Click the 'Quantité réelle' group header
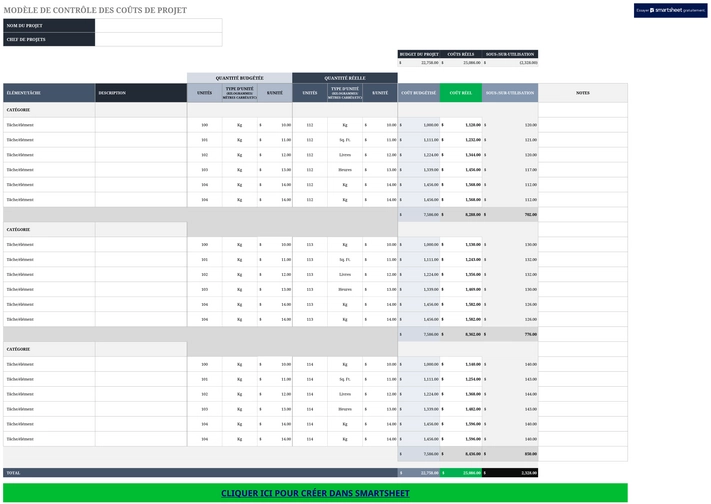The width and height of the screenshot is (711, 504). click(345, 78)
